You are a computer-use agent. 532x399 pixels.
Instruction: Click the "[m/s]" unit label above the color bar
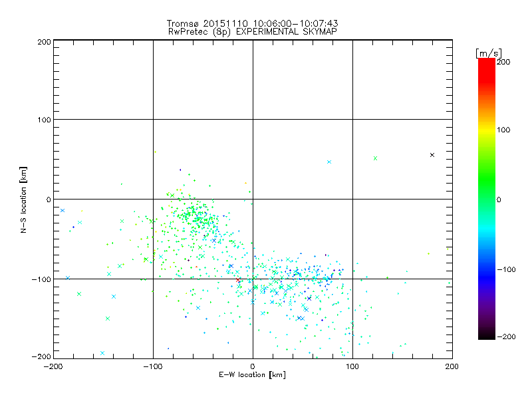click(x=489, y=53)
